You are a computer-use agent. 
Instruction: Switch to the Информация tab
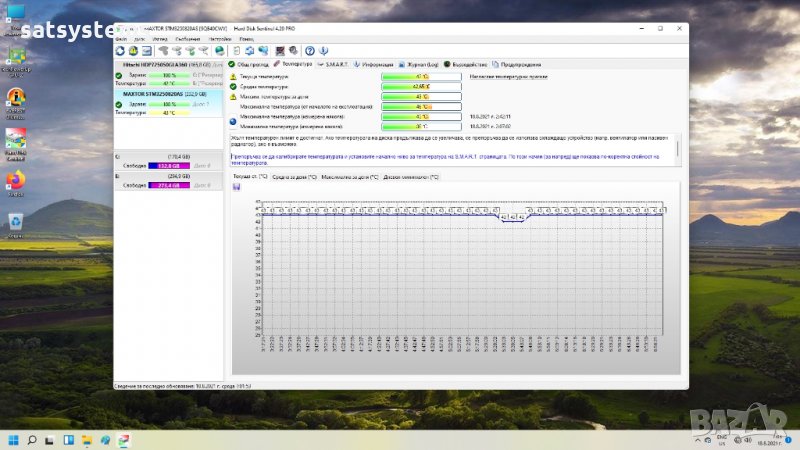tap(376, 63)
